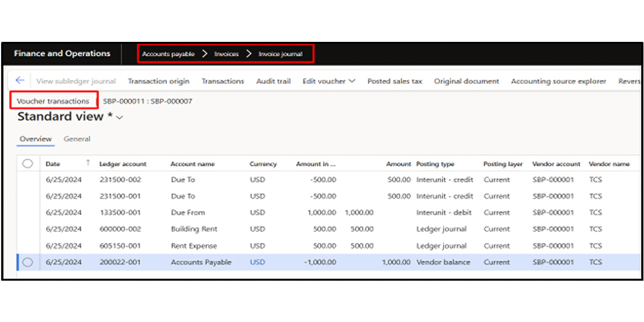This screenshot has height=322, width=644.
Task: Click the back arrow icon
Action: tap(20, 80)
